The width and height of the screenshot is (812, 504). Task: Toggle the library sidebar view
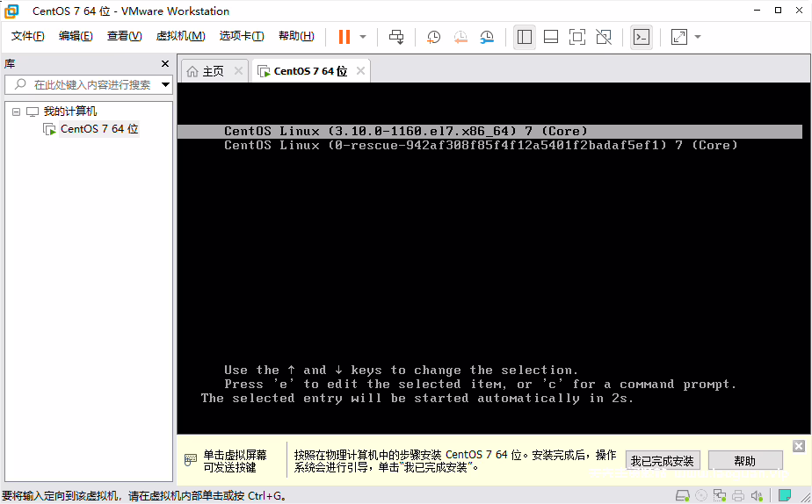pos(525,37)
